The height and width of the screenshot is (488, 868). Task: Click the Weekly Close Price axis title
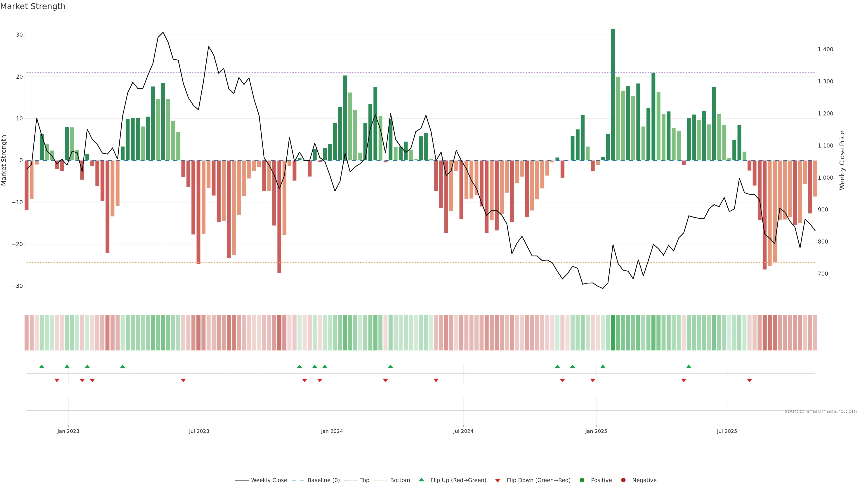[842, 160]
